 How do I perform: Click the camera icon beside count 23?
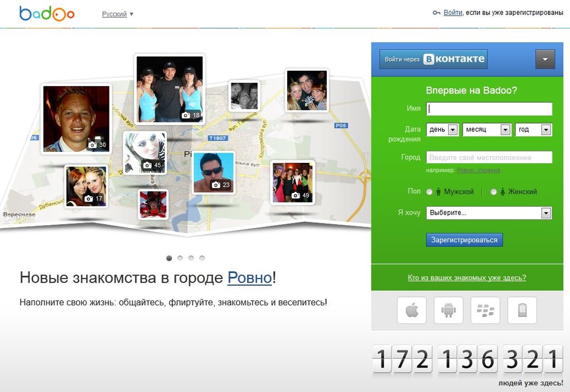216,185
